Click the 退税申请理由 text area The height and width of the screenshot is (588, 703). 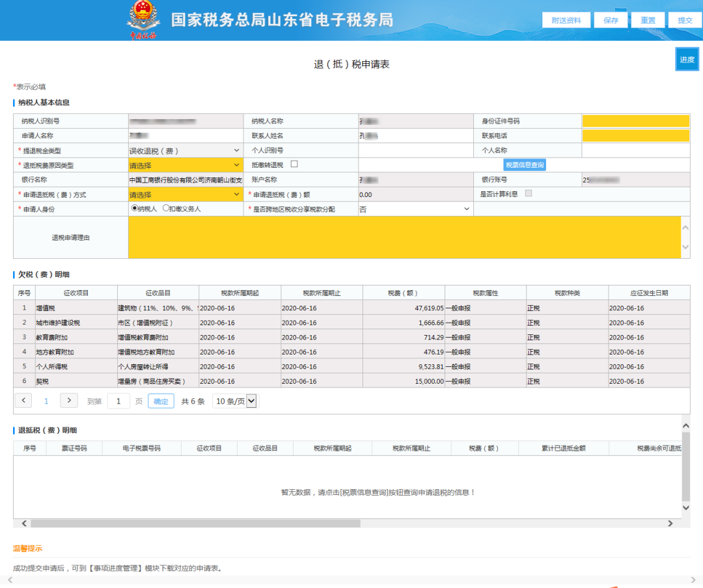click(405, 237)
